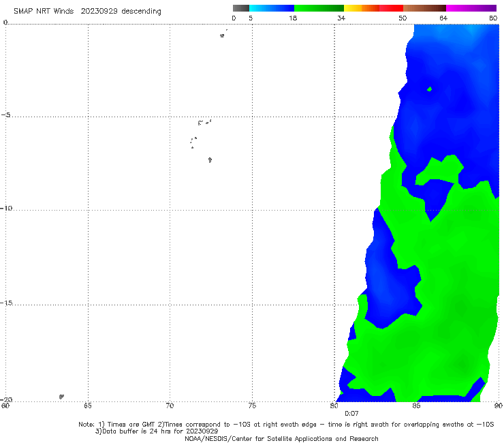504x443 pixels.
Task: Click the colorbar label '18'
Action: coord(293,18)
